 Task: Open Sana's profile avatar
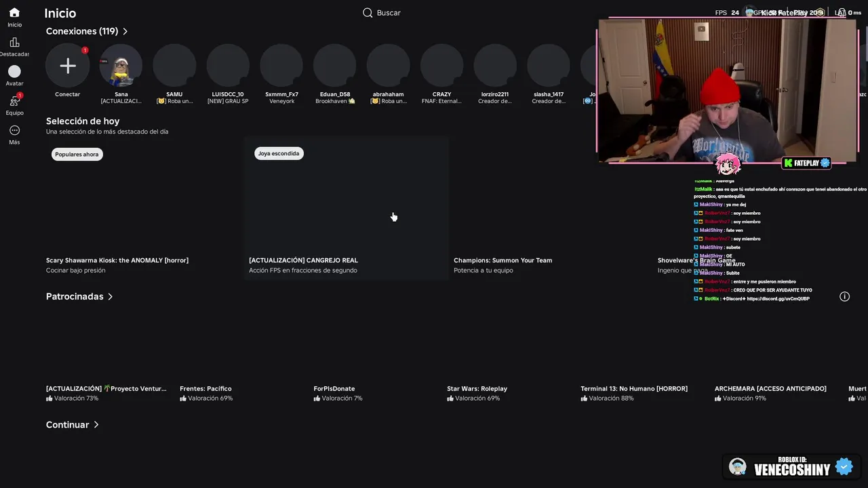point(121,66)
